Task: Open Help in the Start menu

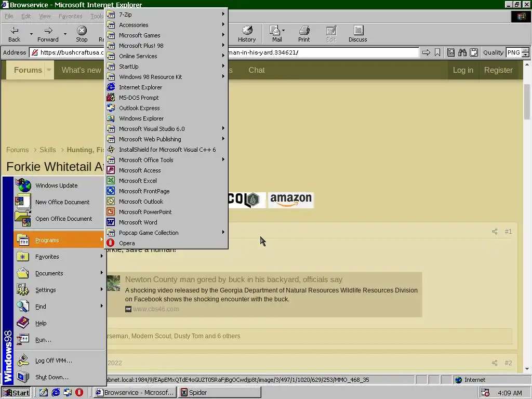Action: (x=59, y=323)
